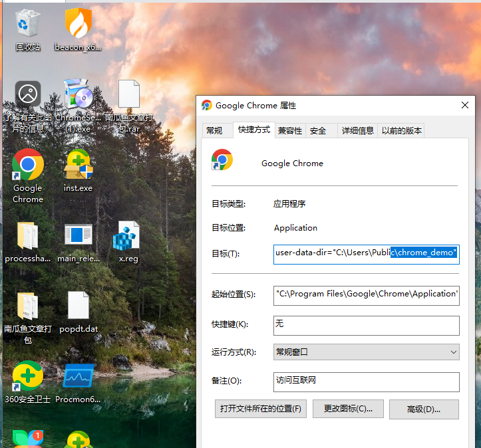Close the Google Chrome 属性 dialog
Screen dimensions: 481x448
tap(465, 105)
